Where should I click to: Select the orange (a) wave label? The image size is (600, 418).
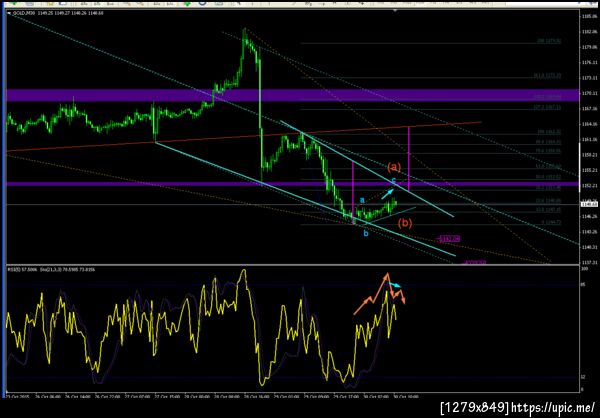394,167
